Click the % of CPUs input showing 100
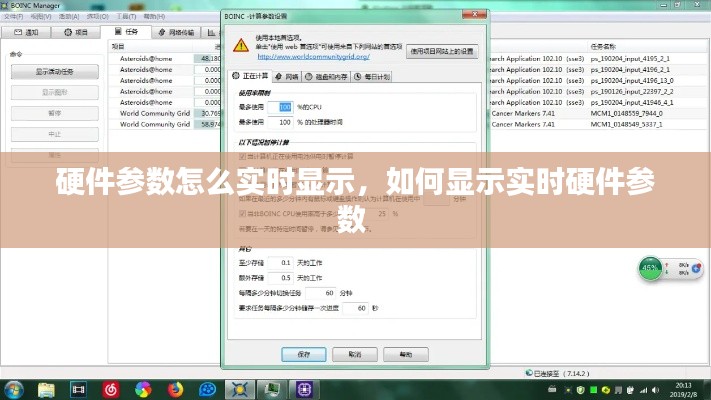 click(280, 107)
